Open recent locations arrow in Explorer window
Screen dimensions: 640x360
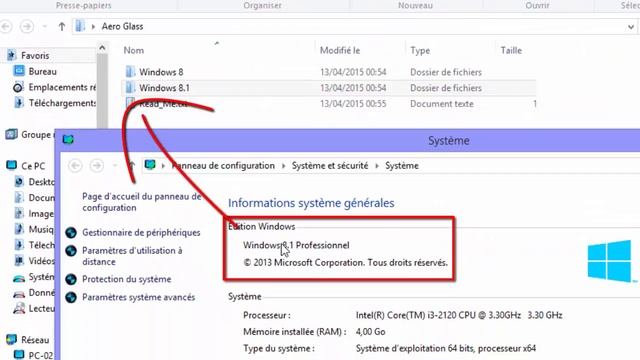[x=45, y=27]
